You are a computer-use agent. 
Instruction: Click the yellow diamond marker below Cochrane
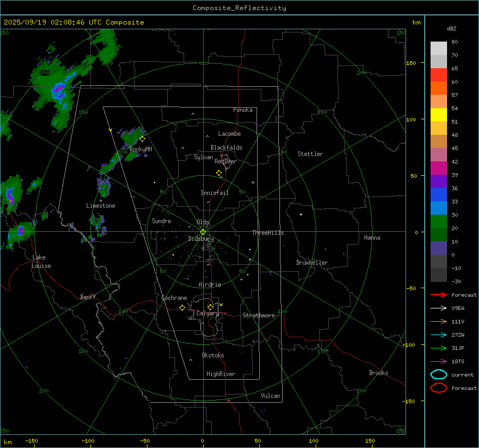click(182, 308)
